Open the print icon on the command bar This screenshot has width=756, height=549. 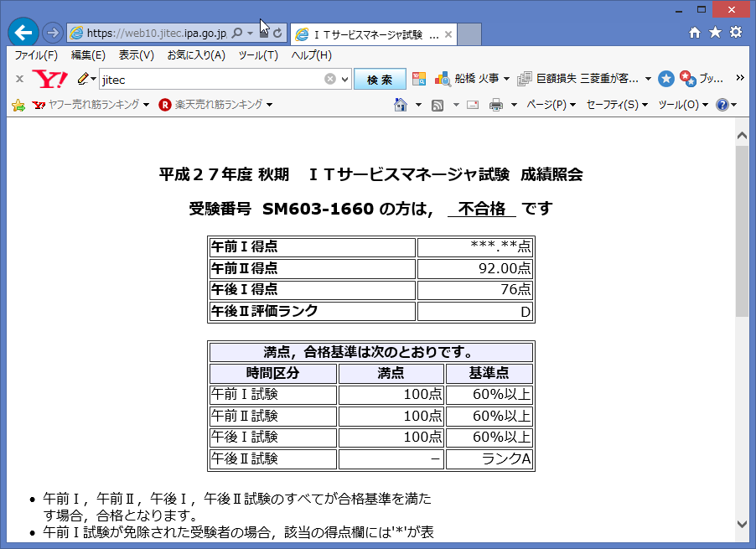[497, 104]
